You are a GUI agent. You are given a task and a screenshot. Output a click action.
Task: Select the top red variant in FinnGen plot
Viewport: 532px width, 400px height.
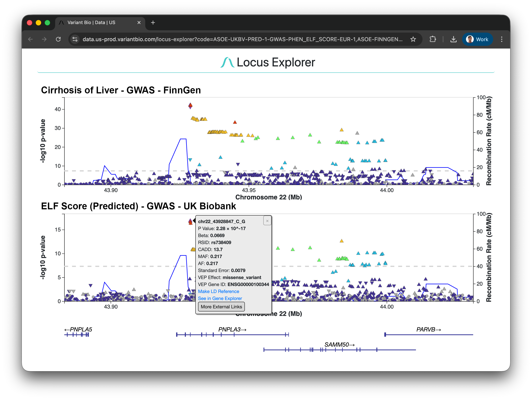coord(190,105)
